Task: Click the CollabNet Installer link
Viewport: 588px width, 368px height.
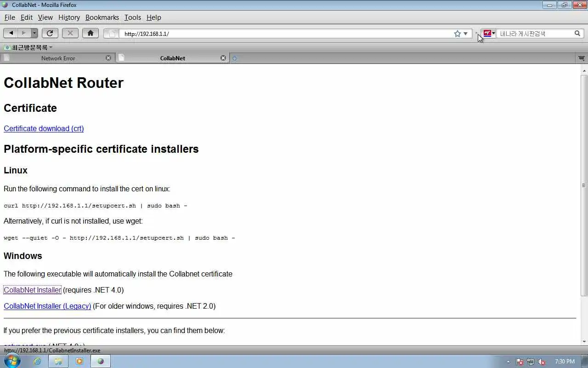Action: point(32,290)
